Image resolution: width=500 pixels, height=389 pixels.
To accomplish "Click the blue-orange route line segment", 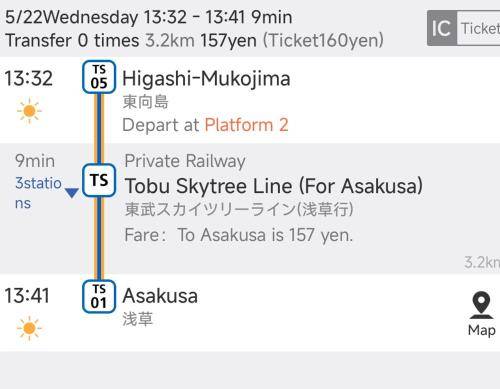I will pyautogui.click(x=99, y=128).
